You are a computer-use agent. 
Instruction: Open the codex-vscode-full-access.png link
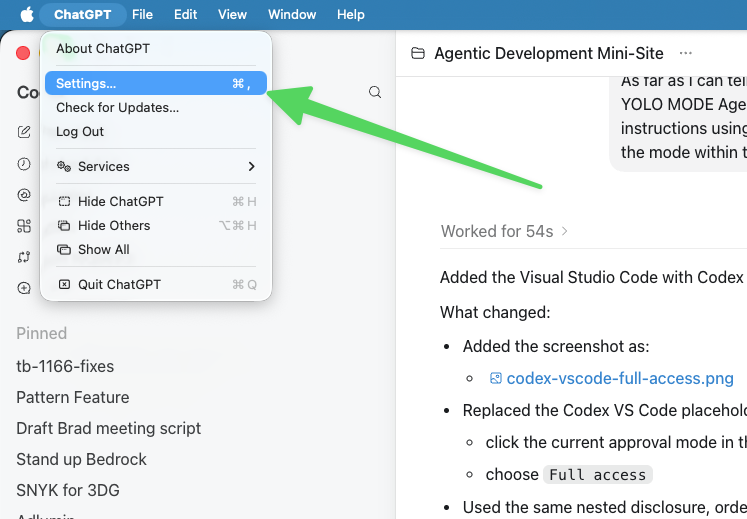620,378
